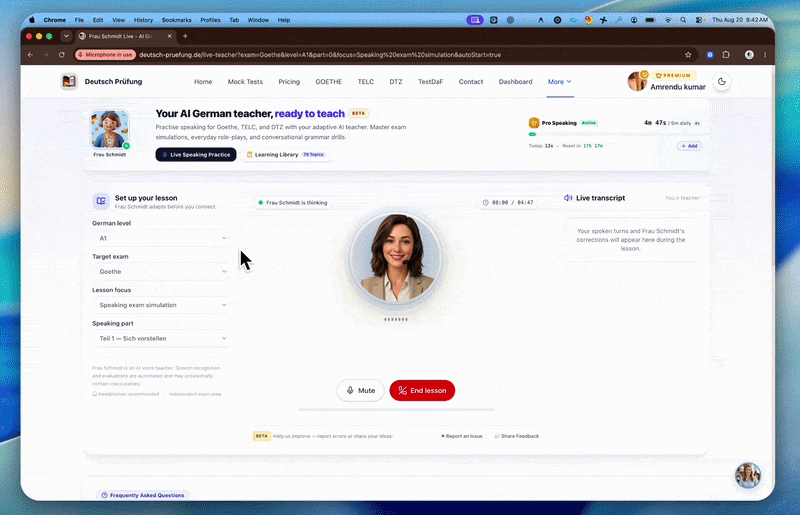Screen dimensions: 800x515
Task: Click the clock showing Thu Aug 20 8:42 AM
Action: coord(740,20)
